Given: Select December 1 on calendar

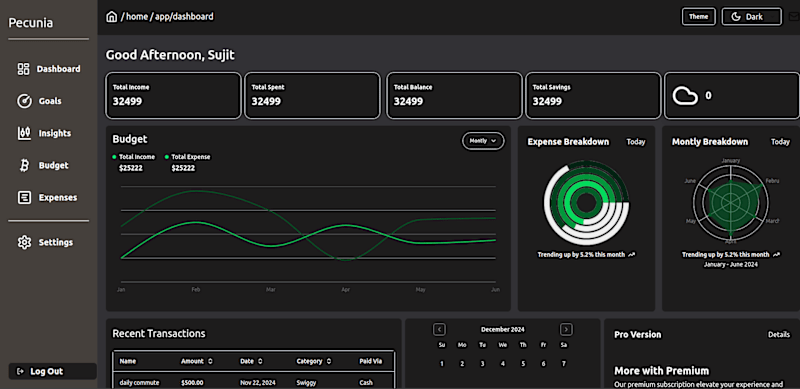Looking at the screenshot, I should click(x=442, y=364).
